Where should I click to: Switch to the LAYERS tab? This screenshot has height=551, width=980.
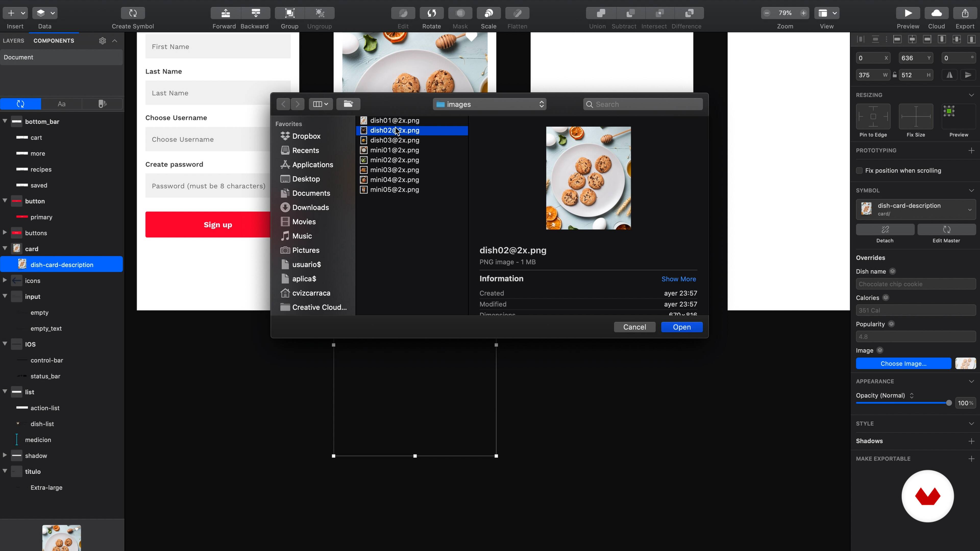[13, 41]
